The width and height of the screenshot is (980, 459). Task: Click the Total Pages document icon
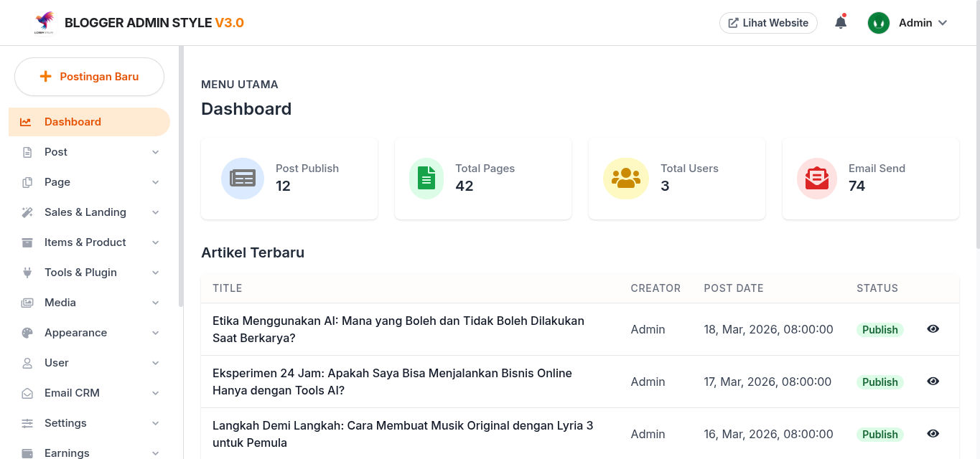tap(426, 179)
